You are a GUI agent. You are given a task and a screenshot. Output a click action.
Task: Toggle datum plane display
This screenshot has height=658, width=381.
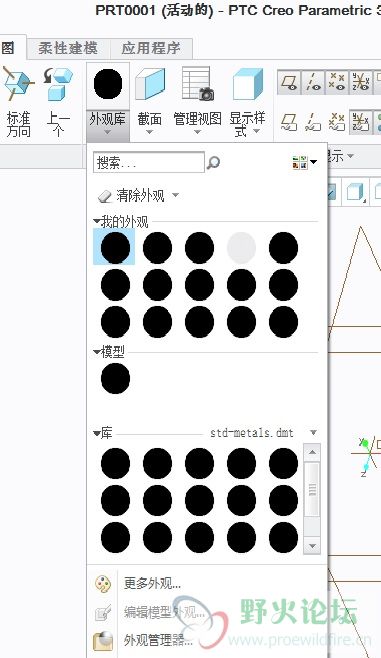coord(289,82)
